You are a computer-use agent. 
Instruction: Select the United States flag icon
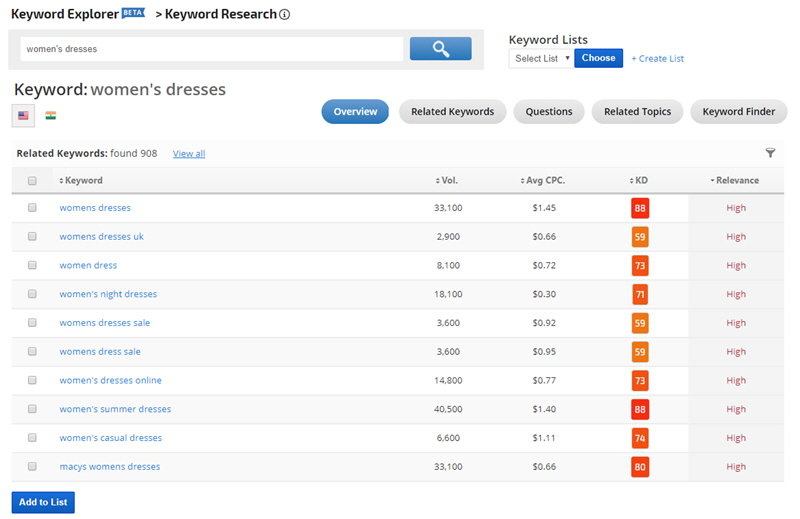pyautogui.click(x=23, y=116)
